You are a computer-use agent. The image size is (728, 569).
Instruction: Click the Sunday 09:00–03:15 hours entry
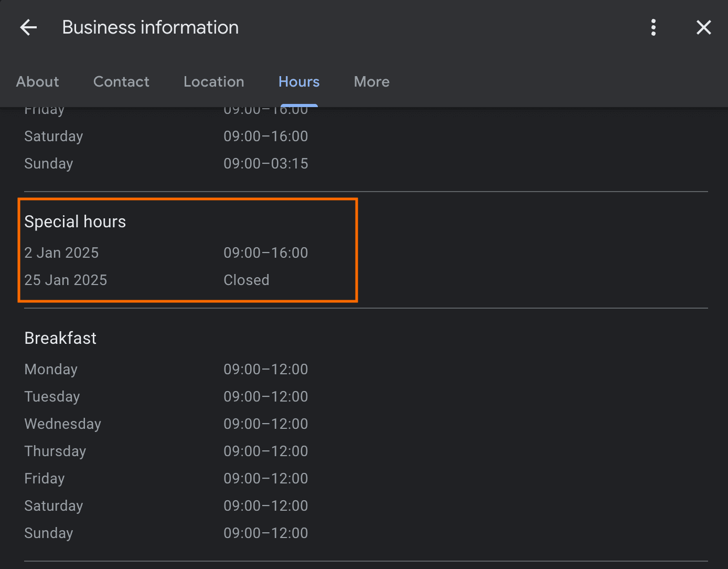click(265, 164)
